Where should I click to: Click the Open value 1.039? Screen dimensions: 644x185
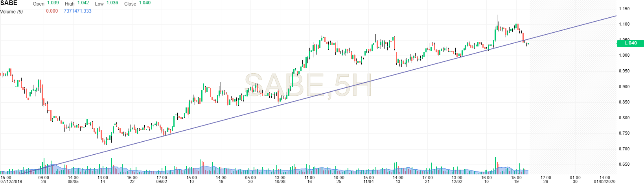pyautogui.click(x=53, y=3)
